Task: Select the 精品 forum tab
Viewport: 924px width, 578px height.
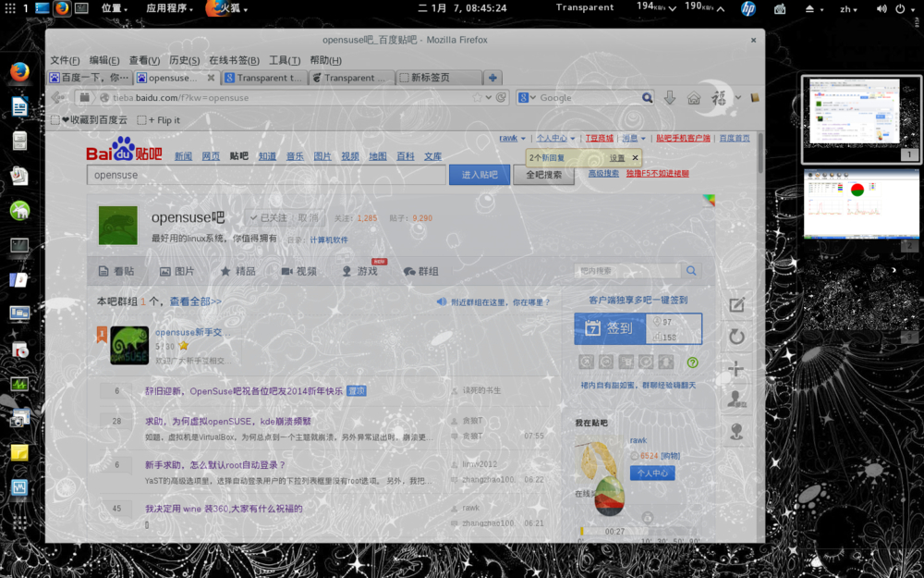Action: pyautogui.click(x=237, y=271)
